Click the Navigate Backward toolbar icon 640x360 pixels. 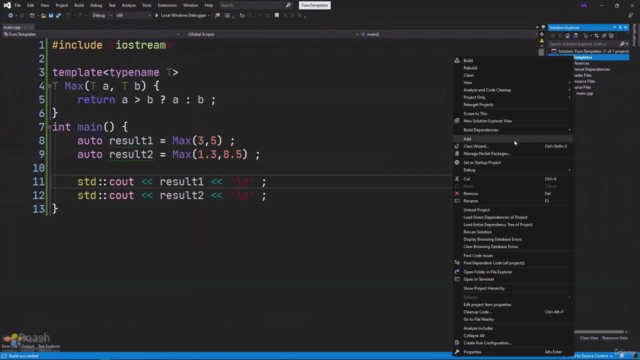tap(10, 16)
